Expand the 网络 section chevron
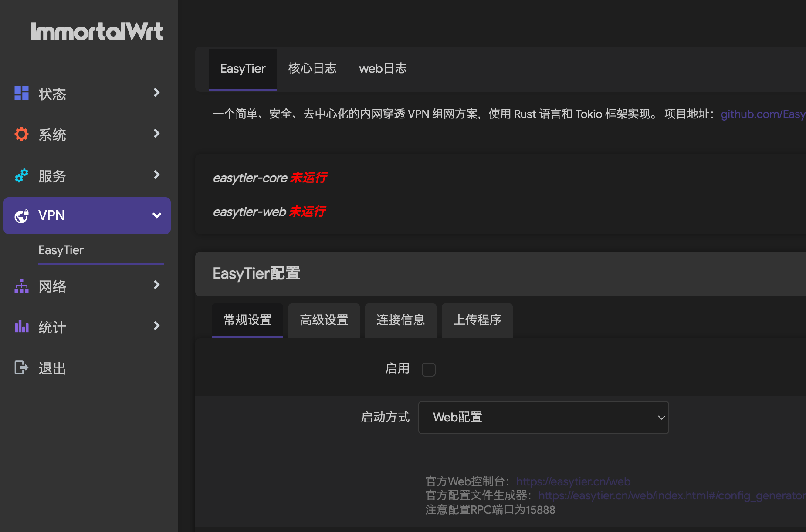The height and width of the screenshot is (532, 806). coord(156,285)
